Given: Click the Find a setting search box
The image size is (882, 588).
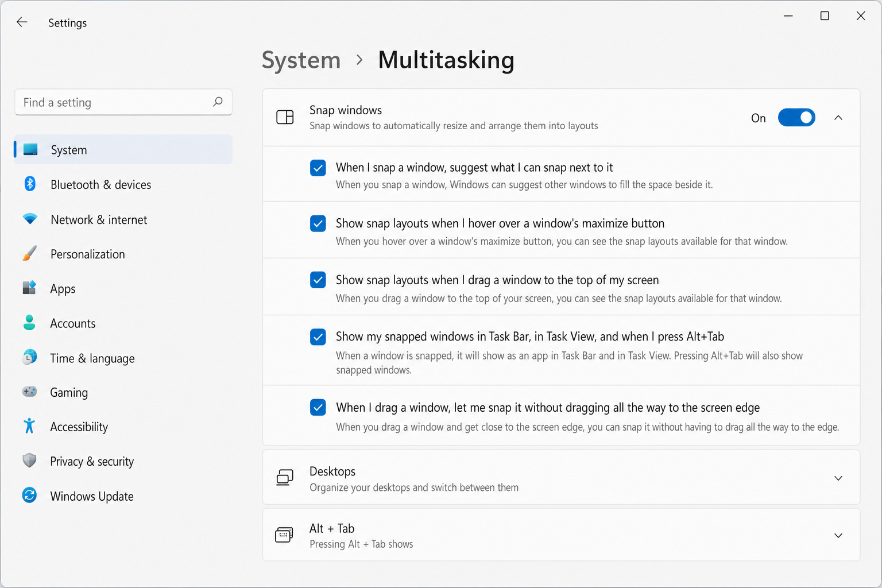Looking at the screenshot, I should [x=123, y=102].
